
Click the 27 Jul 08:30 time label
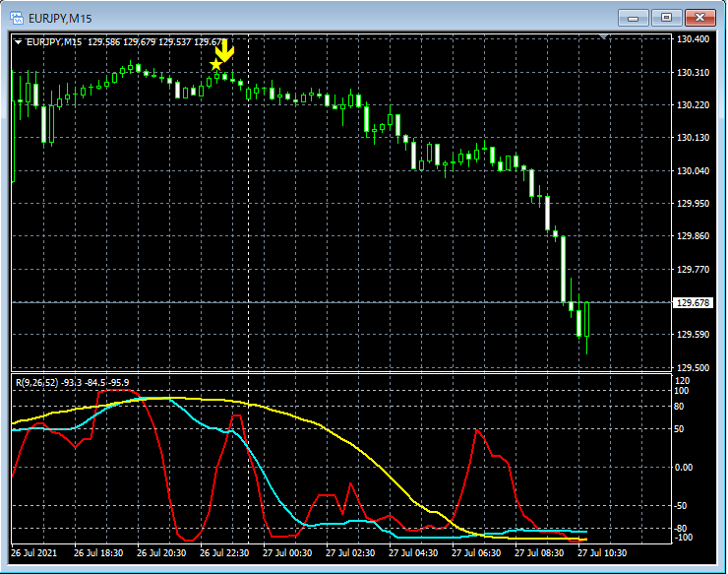[539, 553]
